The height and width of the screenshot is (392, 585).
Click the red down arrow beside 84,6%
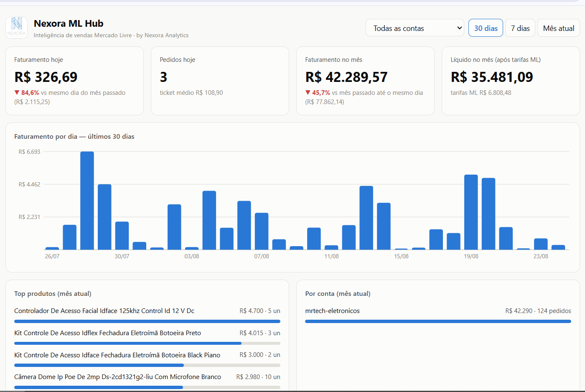[17, 93]
